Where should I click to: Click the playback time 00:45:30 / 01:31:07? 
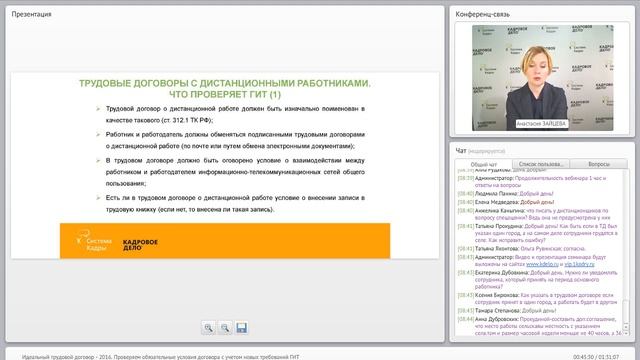point(596,357)
